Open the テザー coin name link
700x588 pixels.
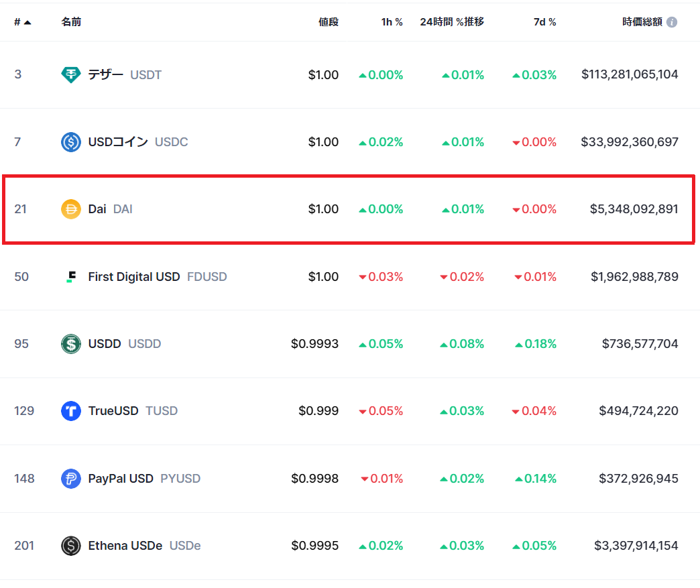click(x=105, y=74)
